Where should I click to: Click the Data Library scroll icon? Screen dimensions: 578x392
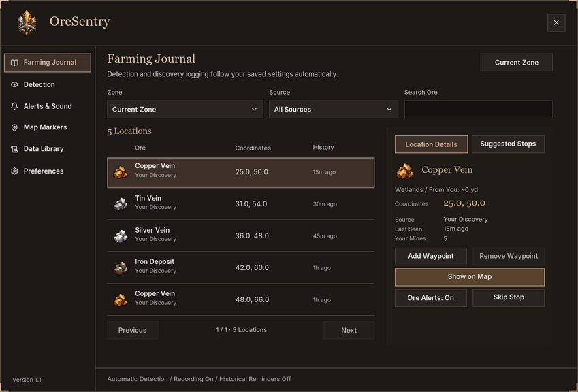click(14, 149)
